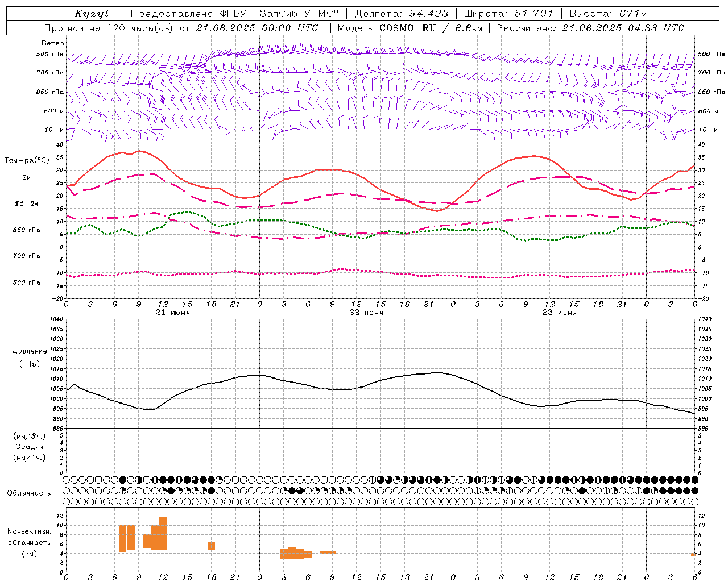Click the "Тем-ра(°C)" temperature panel label
Image resolution: width=728 pixels, height=582 pixels.
[27, 161]
